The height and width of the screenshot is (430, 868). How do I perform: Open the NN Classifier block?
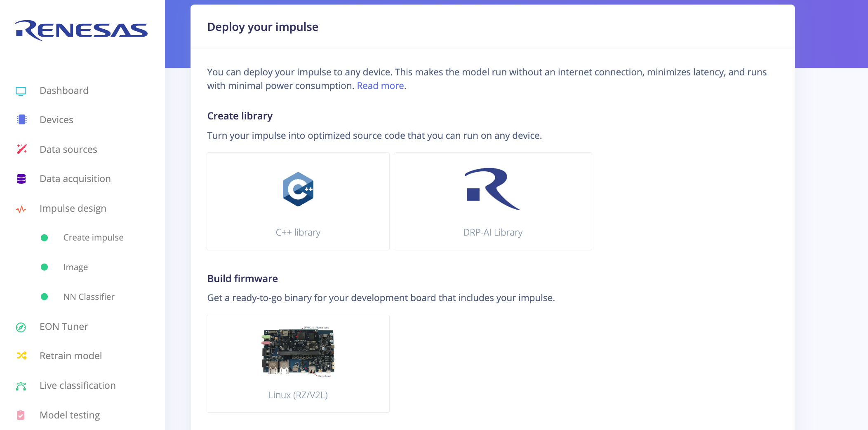coord(89,297)
